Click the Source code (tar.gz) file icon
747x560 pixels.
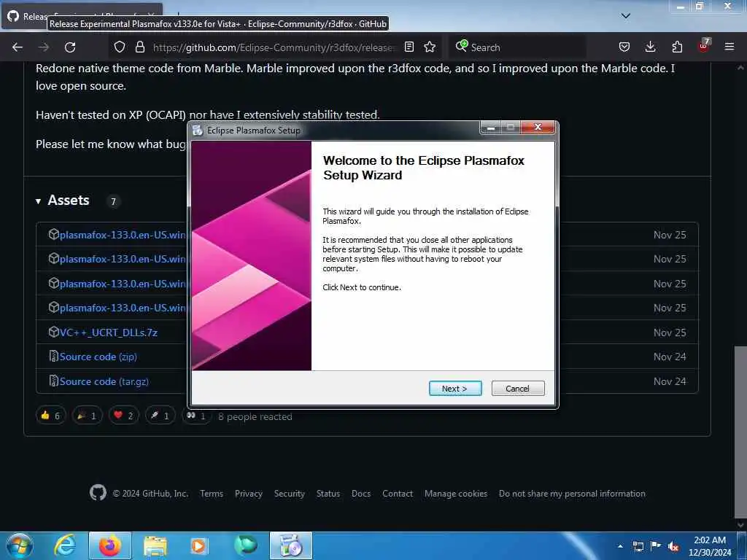click(54, 381)
